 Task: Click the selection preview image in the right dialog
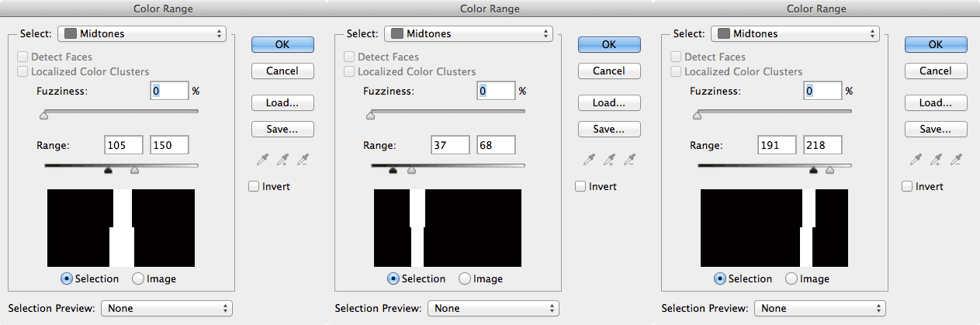774,228
